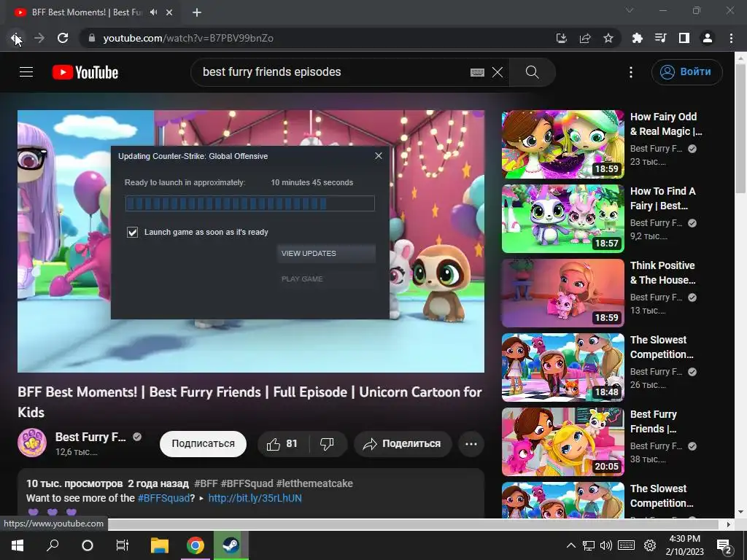The width and height of the screenshot is (747, 560).
Task: Like the video with thumbs up
Action: click(x=282, y=444)
